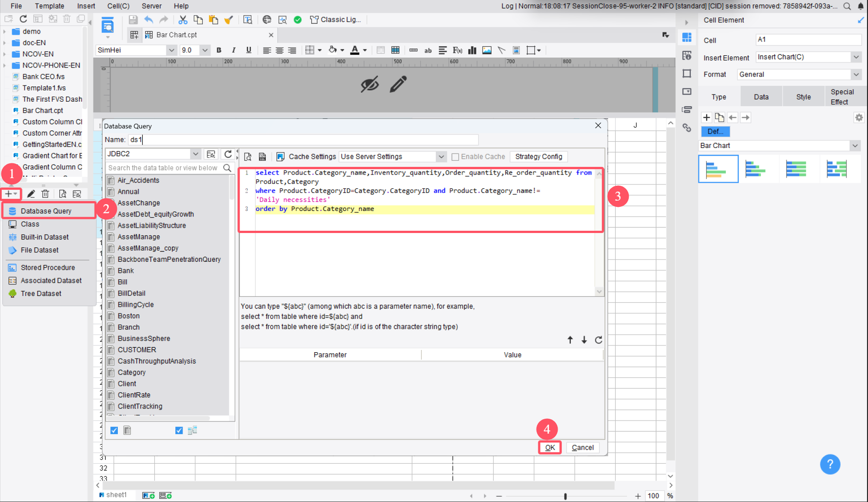Viewport: 868px width, 502px height.
Task: Click the Save icon in toolbar
Action: 133,20
